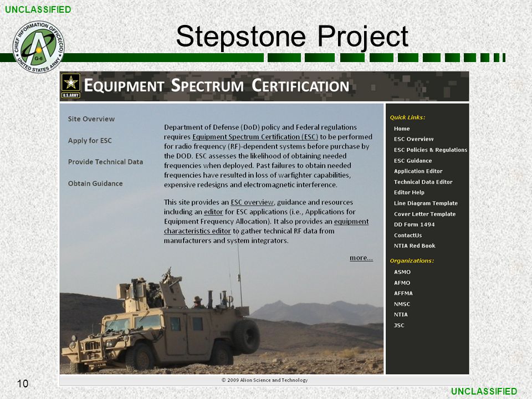Click the CIO/G-6 United States Army seal
The width and height of the screenshot is (532, 399).
point(39,47)
